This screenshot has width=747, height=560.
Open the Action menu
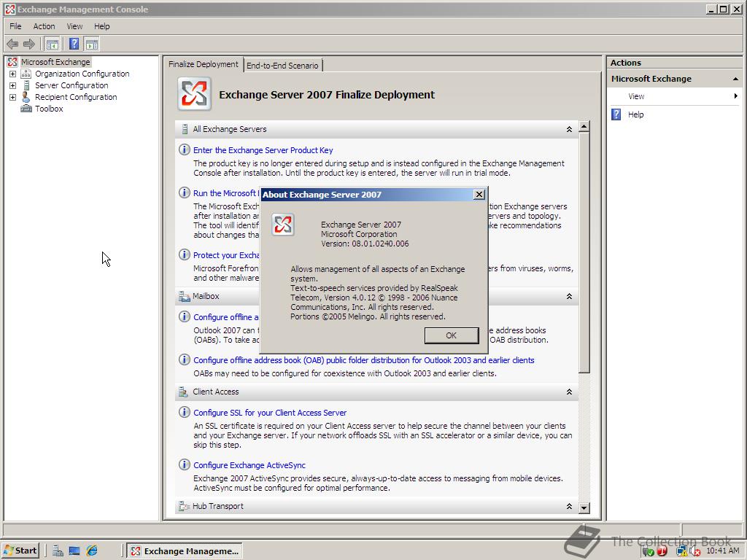coord(44,26)
